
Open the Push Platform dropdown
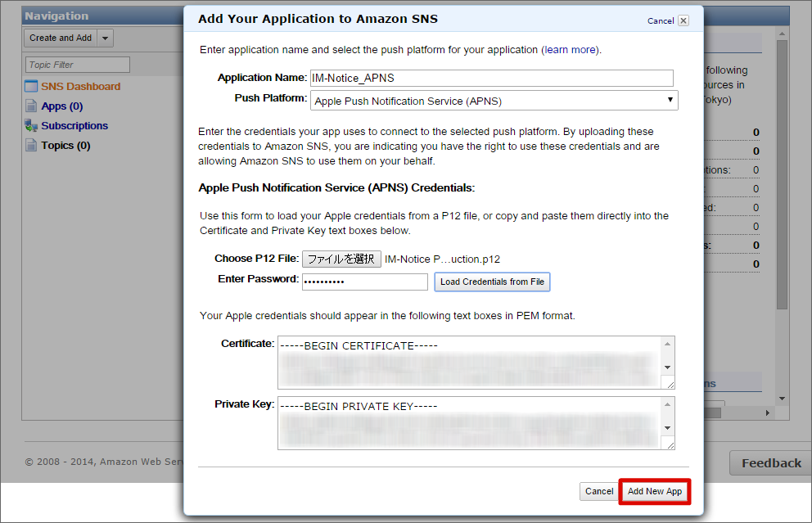494,101
